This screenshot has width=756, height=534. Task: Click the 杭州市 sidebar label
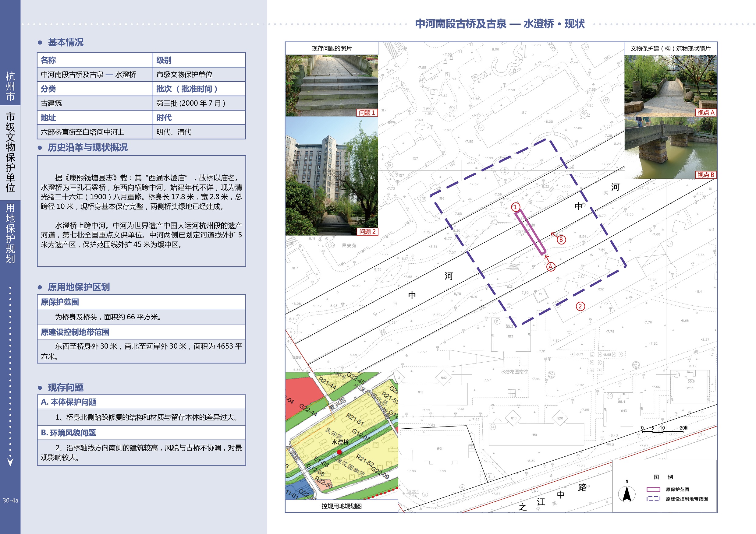[x=10, y=86]
